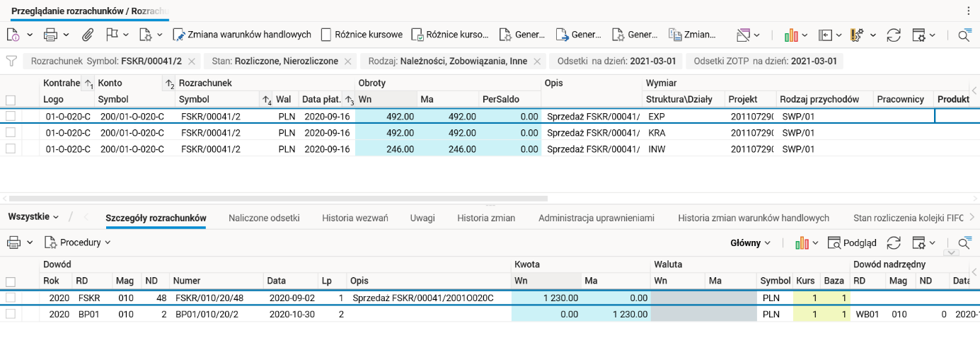Remove the Rodzaj Należności filter chip
The width and height of the screenshot is (980, 345).
click(x=537, y=62)
